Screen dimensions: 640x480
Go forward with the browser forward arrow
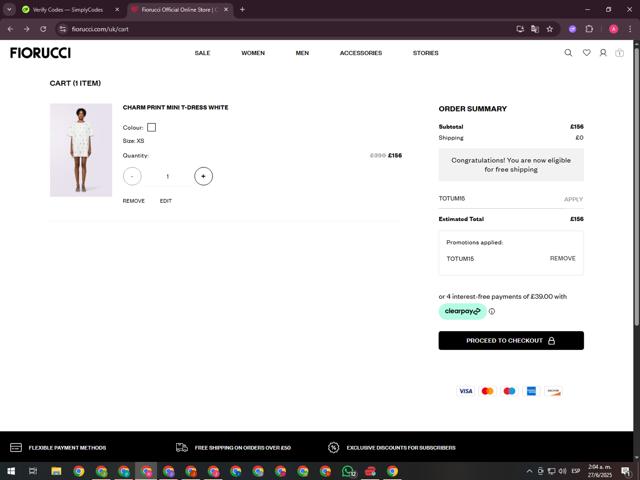tap(27, 29)
